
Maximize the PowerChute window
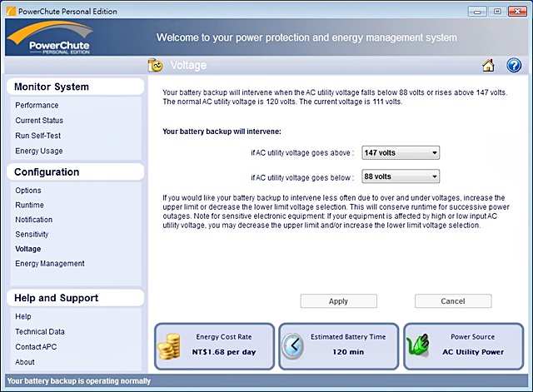497,12
